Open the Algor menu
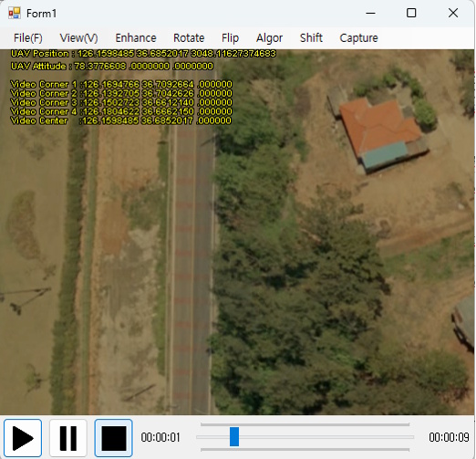The image size is (476, 459). (x=269, y=38)
